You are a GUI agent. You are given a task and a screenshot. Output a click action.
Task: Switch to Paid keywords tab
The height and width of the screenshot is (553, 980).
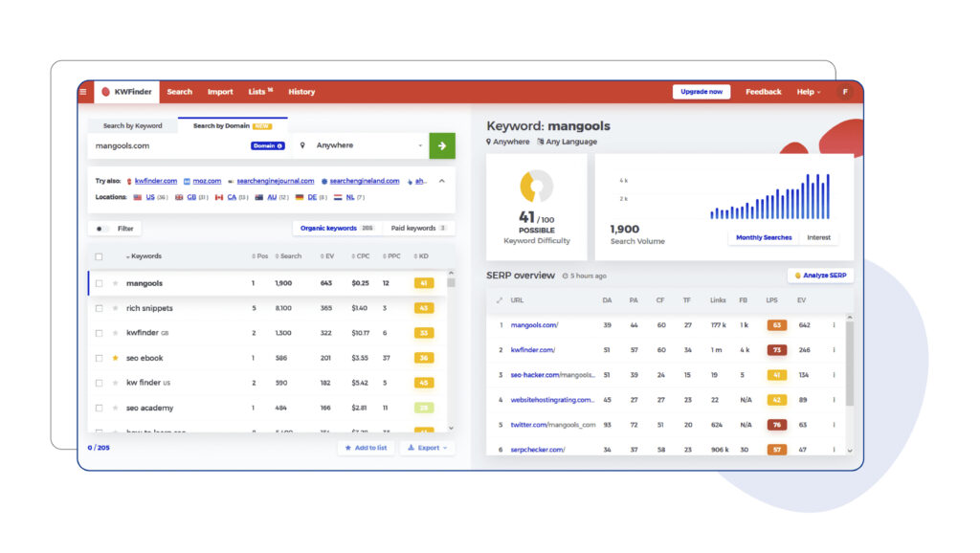pyautogui.click(x=418, y=228)
